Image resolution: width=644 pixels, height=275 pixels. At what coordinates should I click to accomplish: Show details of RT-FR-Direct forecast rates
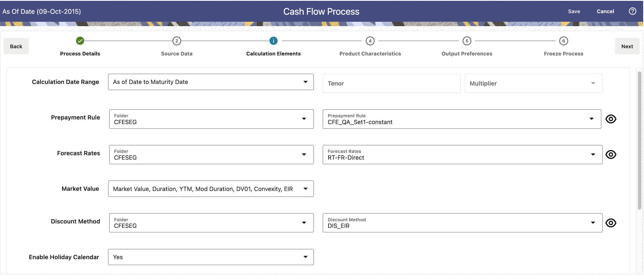(x=611, y=154)
